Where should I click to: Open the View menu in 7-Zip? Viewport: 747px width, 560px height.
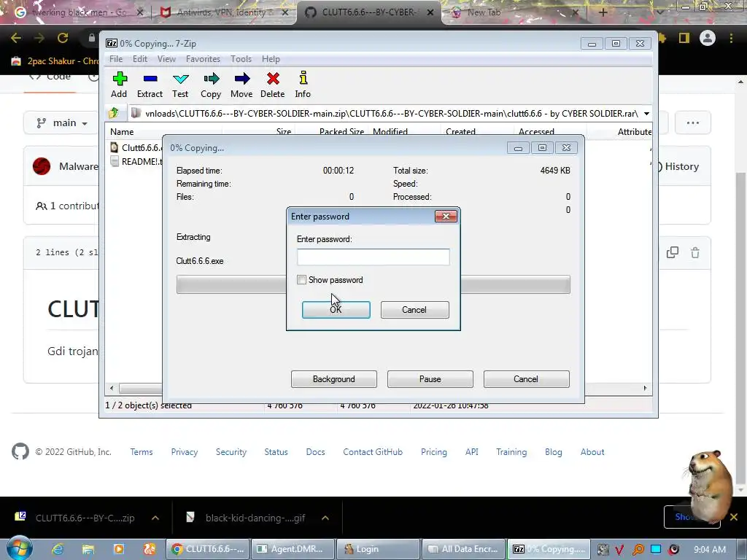(x=167, y=59)
